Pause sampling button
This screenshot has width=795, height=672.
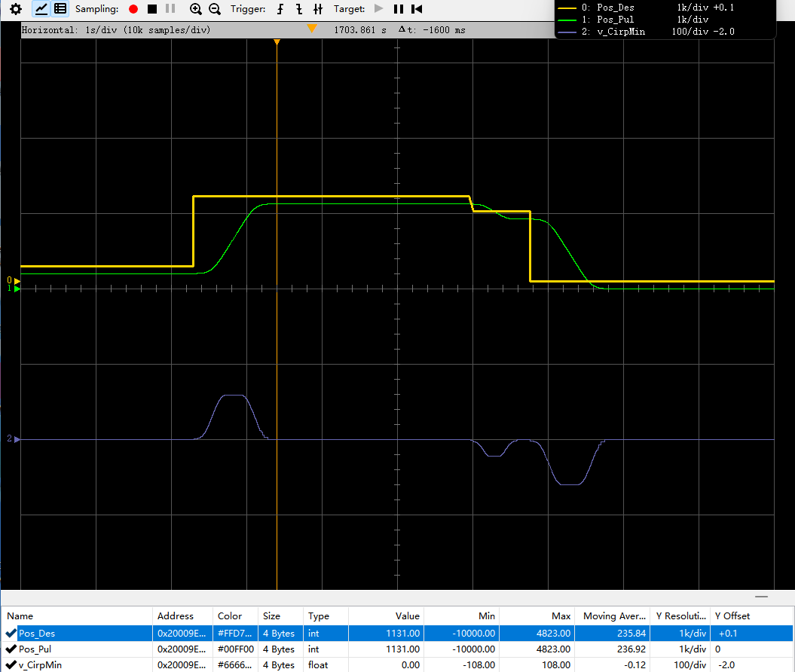[x=170, y=8]
